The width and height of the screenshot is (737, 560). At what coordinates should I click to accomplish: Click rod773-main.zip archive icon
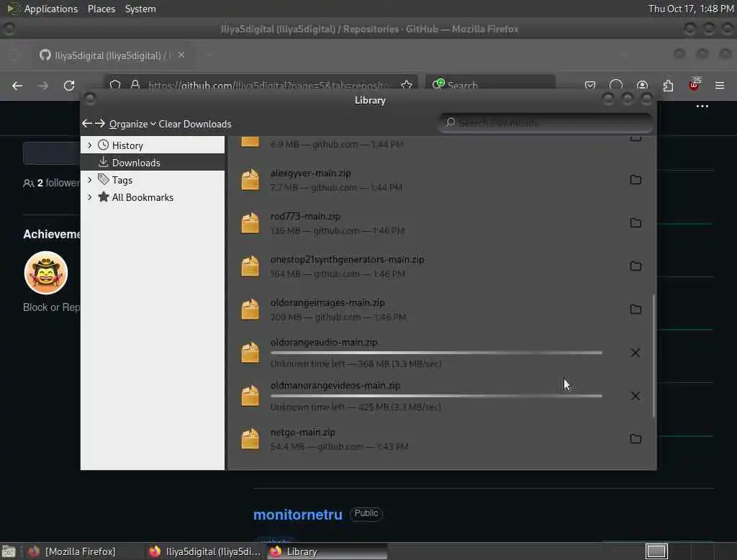[x=250, y=223]
